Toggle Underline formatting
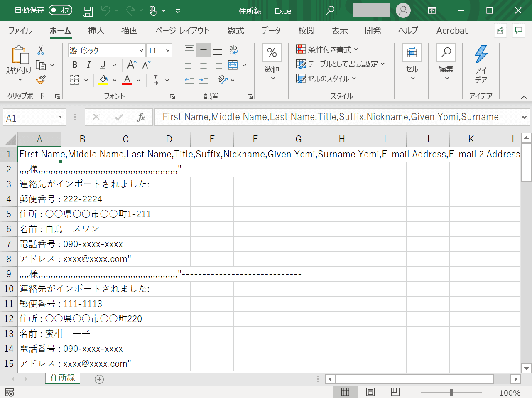This screenshot has height=398, width=532. (x=103, y=65)
